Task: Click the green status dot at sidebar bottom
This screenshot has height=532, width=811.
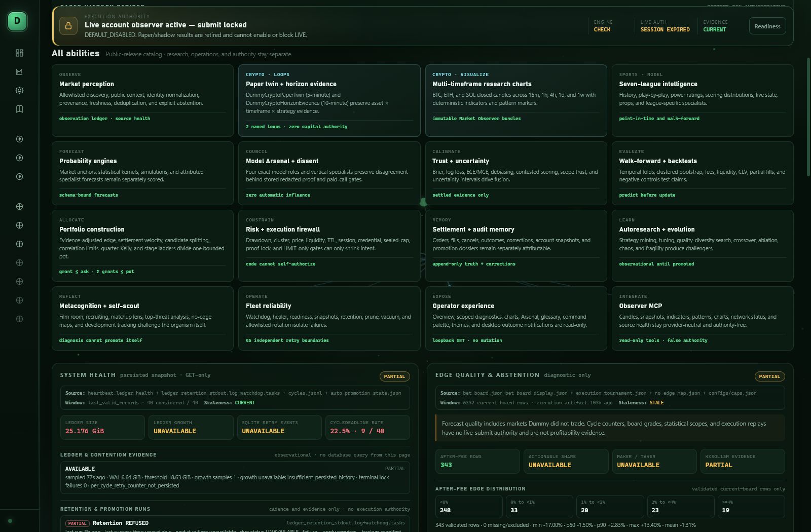Action: point(10,520)
